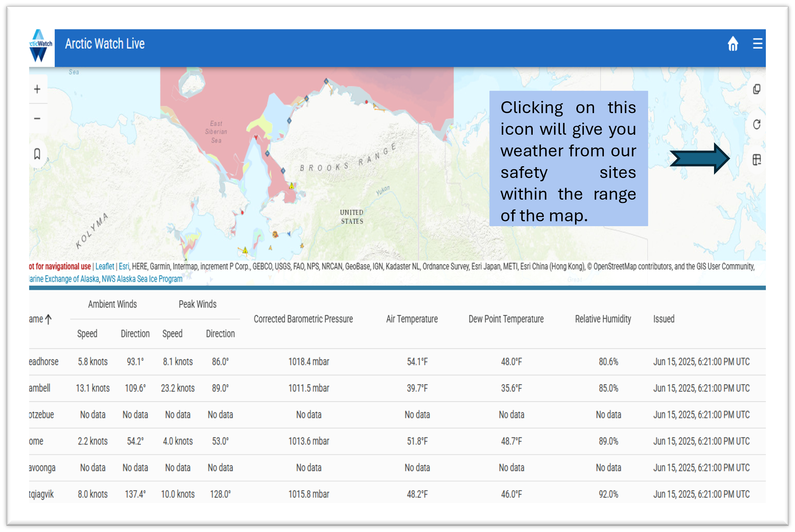Image resolution: width=795 pixels, height=532 pixels.
Task: Click the East Siberian Sea map label
Action: pyautogui.click(x=216, y=132)
